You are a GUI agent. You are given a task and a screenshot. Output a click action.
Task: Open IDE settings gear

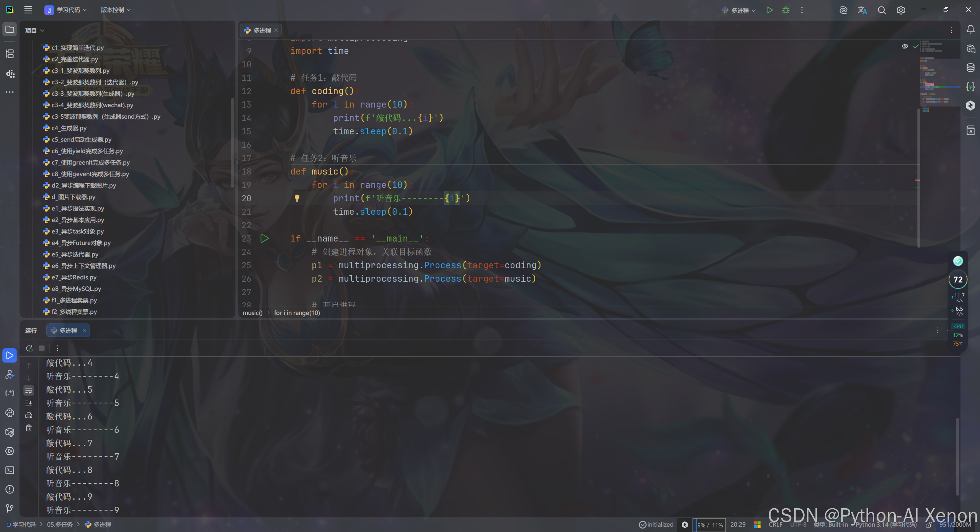[x=901, y=10]
